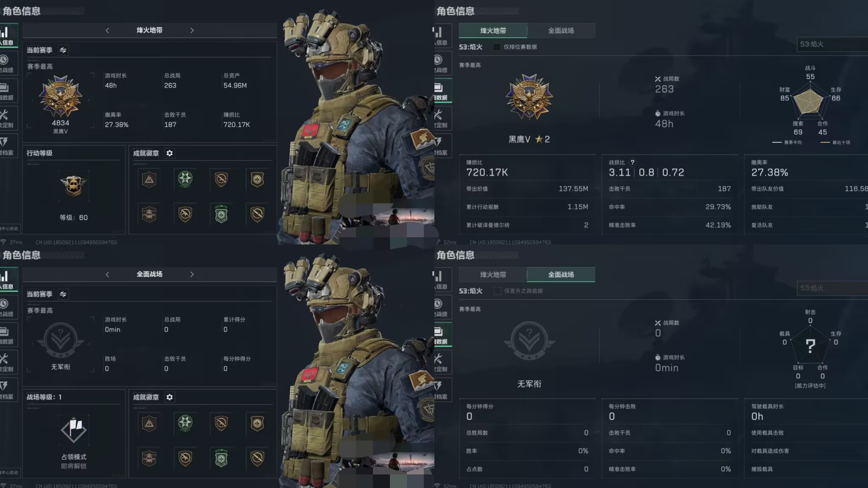This screenshot has width=868, height=488.
Task: Enable the 仅晋升之路数据 checkbox
Action: click(497, 291)
